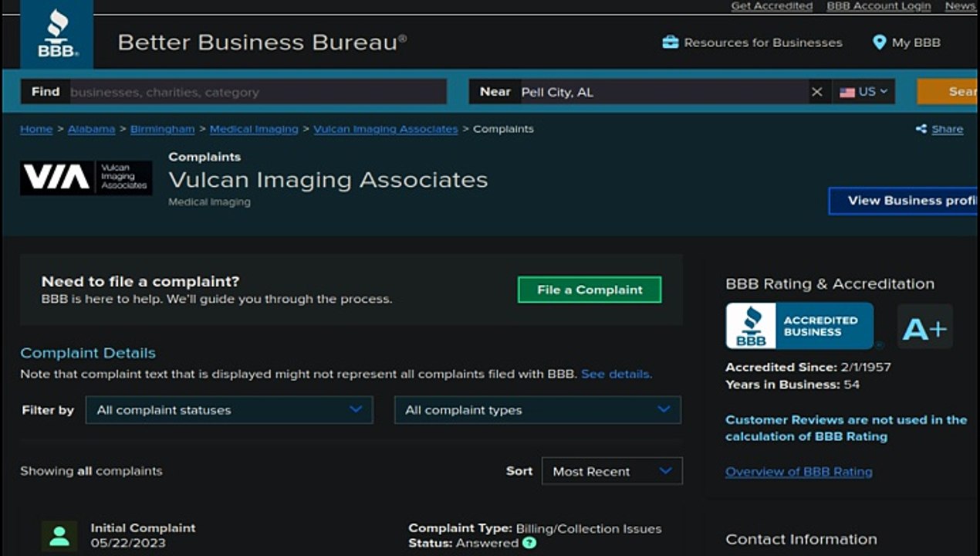Go to Home breadcrumb link
This screenshot has width=980, height=556.
pyautogui.click(x=36, y=129)
